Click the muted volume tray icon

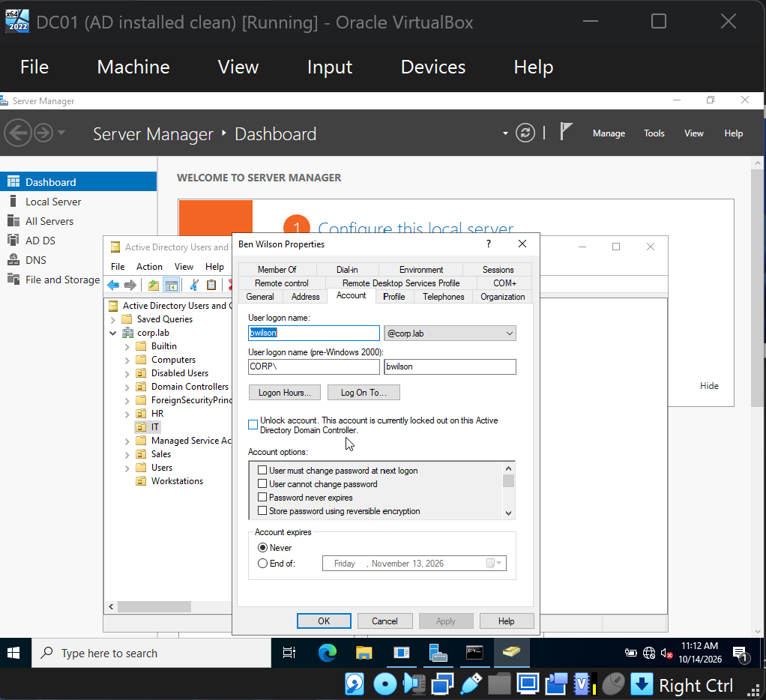point(666,653)
